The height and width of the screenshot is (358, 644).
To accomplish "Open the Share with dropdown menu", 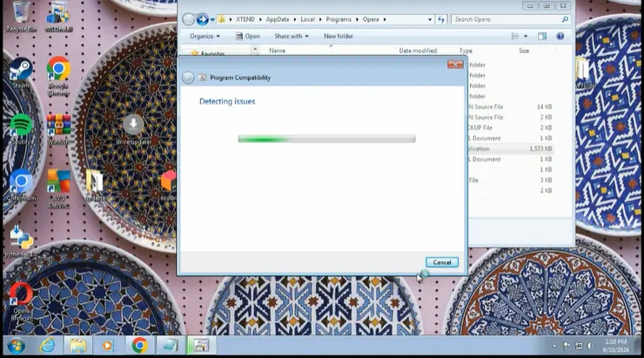I will [292, 37].
